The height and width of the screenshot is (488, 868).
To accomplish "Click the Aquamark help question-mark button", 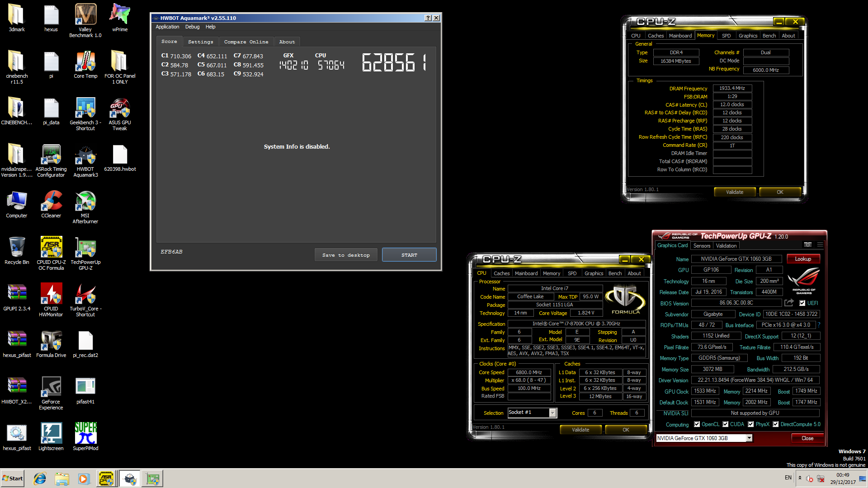I will point(428,18).
